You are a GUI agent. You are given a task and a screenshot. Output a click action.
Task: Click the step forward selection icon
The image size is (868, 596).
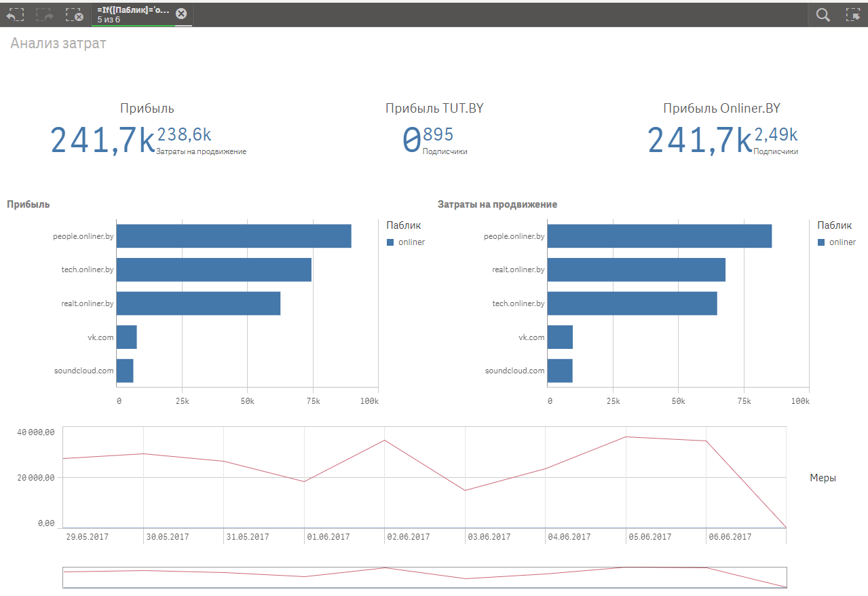click(45, 14)
